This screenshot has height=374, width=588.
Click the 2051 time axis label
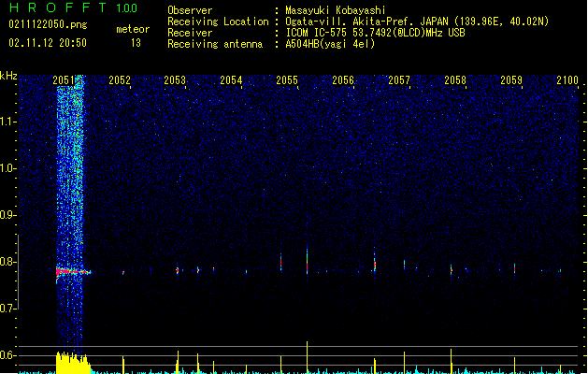coord(64,80)
